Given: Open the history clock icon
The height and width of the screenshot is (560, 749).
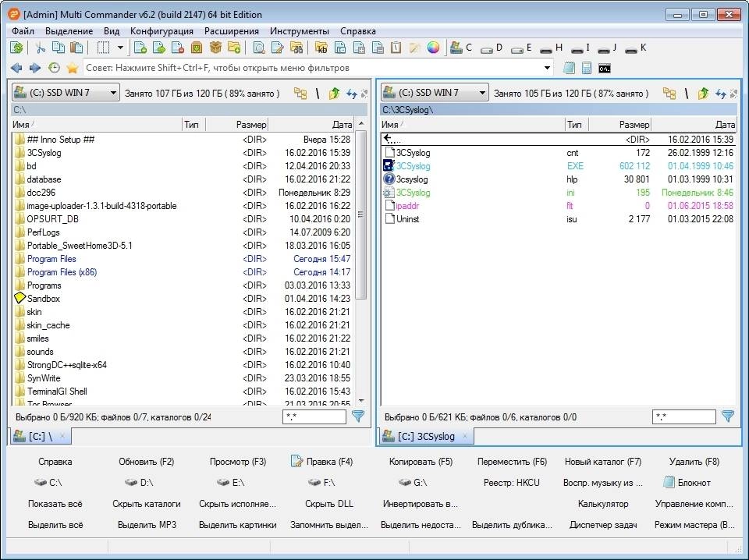Looking at the screenshot, I should tap(54, 68).
